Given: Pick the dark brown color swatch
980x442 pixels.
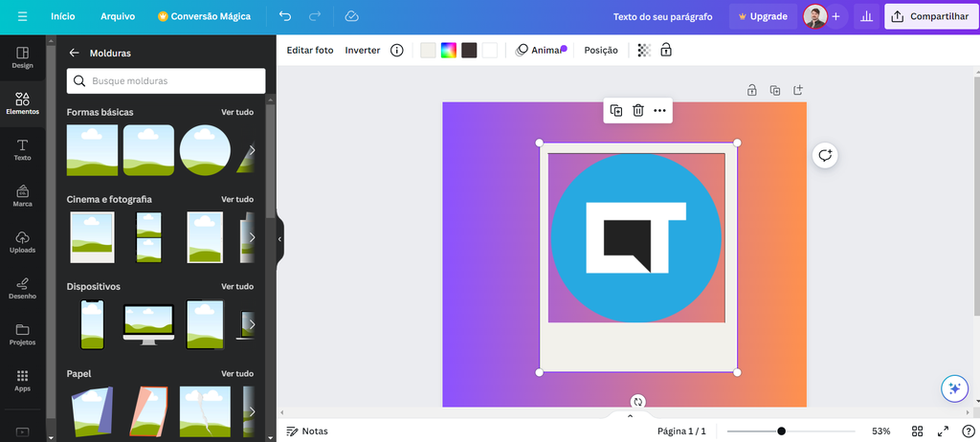Looking at the screenshot, I should [x=469, y=51].
